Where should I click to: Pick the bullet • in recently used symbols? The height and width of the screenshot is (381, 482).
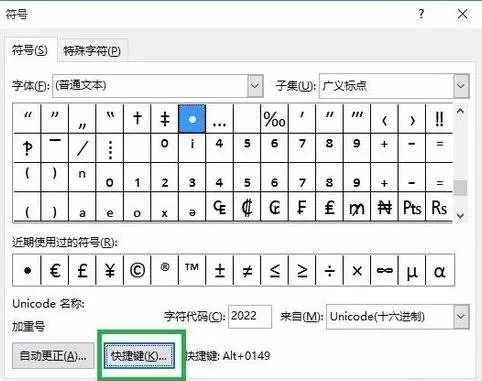point(27,270)
